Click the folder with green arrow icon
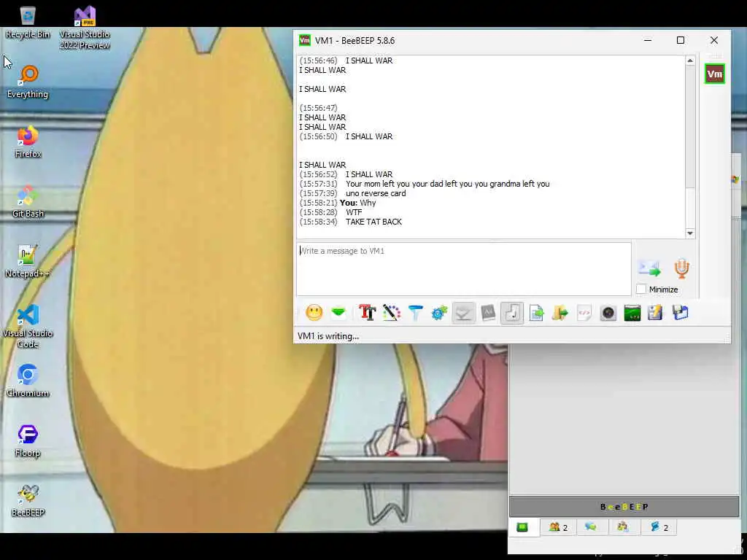The image size is (747, 560). pos(560,313)
